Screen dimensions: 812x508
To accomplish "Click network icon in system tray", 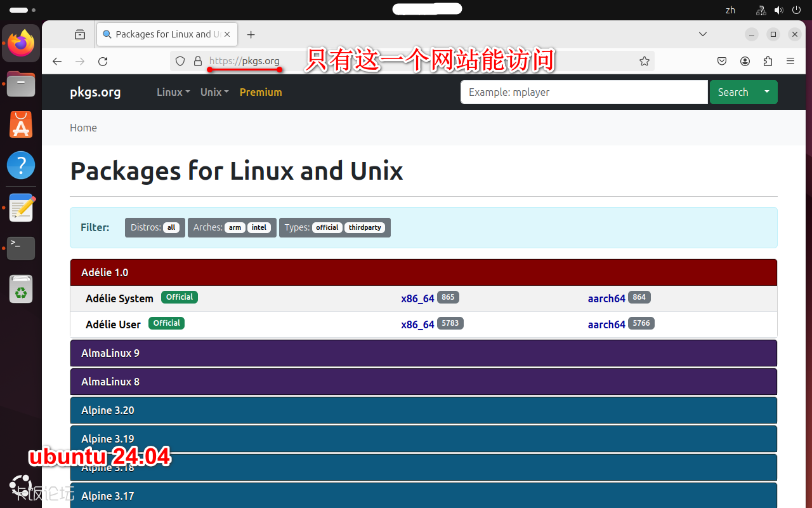I will coord(761,10).
